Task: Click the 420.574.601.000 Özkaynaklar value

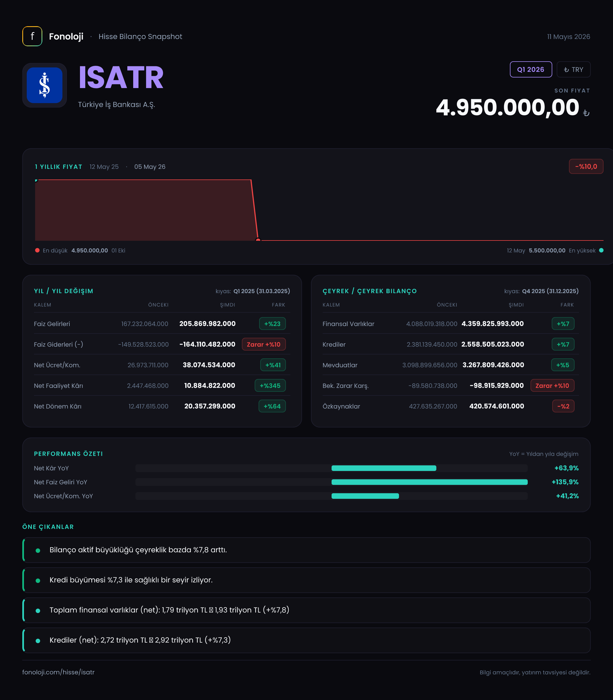Action: 497,406
